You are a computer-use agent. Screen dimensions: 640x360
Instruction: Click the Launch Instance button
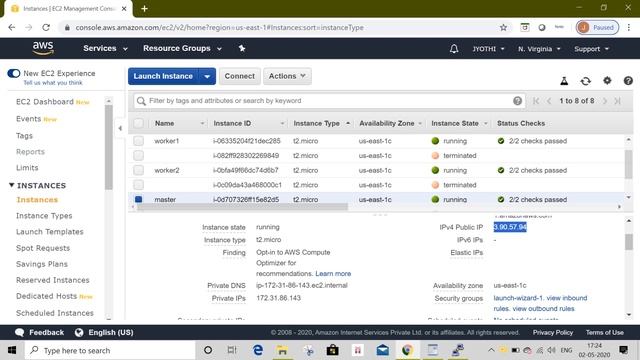coord(163,76)
